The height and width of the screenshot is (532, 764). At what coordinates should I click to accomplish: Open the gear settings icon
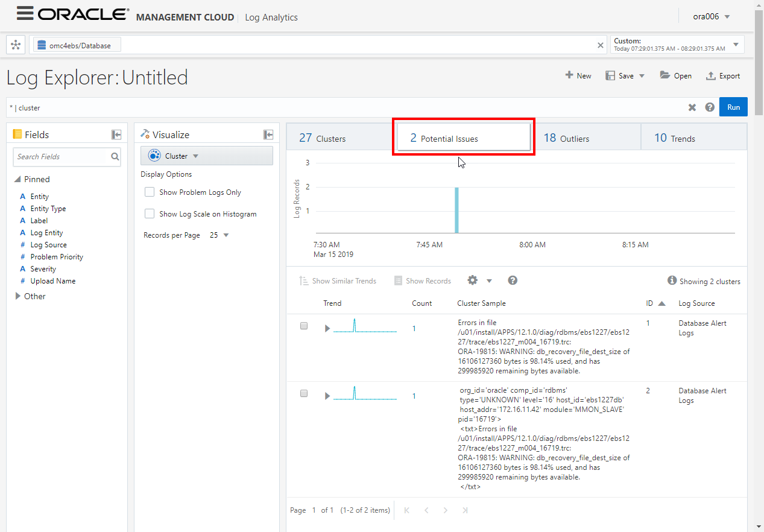click(473, 280)
